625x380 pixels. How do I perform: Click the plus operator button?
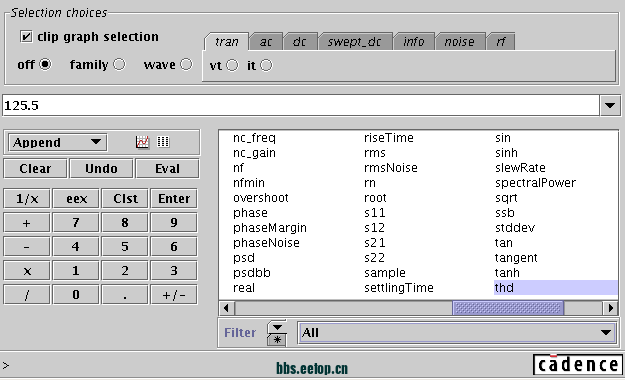pyautogui.click(x=27, y=223)
